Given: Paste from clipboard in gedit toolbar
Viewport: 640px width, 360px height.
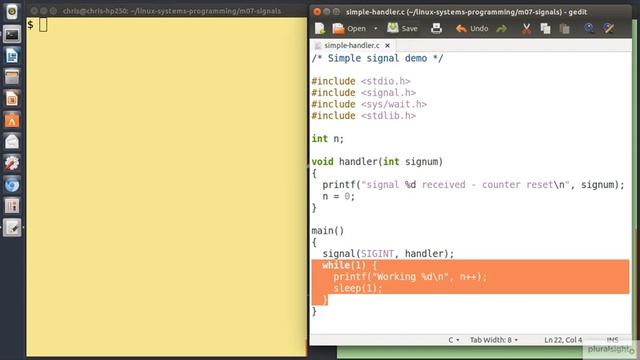Looking at the screenshot, I should 564,29.
